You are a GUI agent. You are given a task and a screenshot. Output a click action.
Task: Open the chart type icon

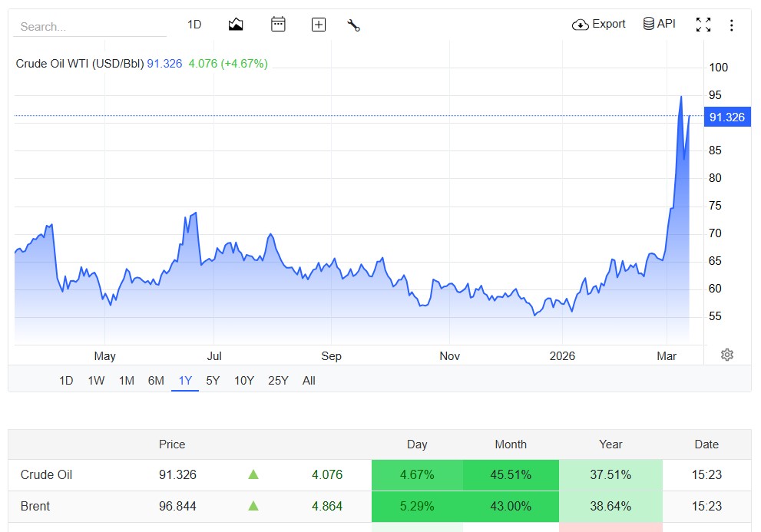[236, 25]
